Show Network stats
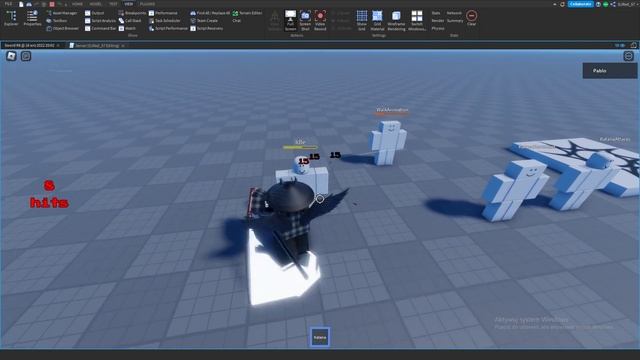This screenshot has width=640, height=360. (454, 13)
